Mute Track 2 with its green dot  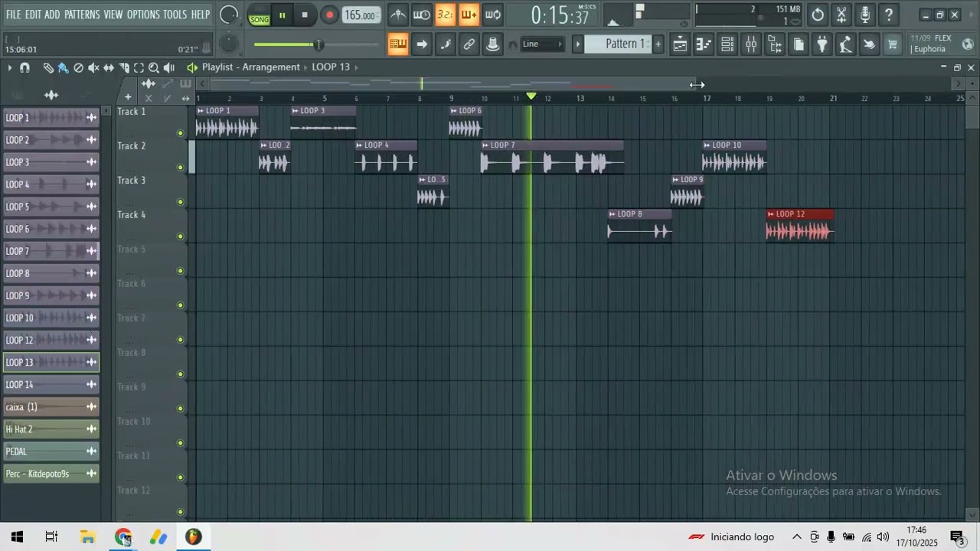[181, 168]
